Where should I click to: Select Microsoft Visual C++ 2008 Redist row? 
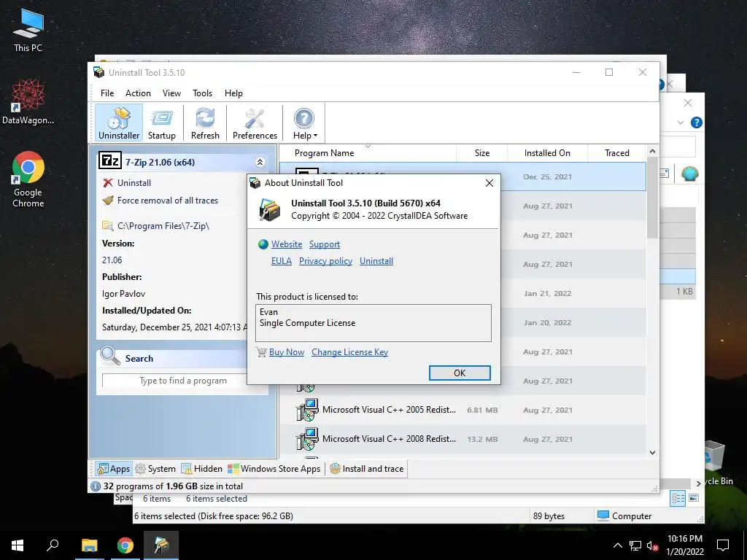click(462, 439)
